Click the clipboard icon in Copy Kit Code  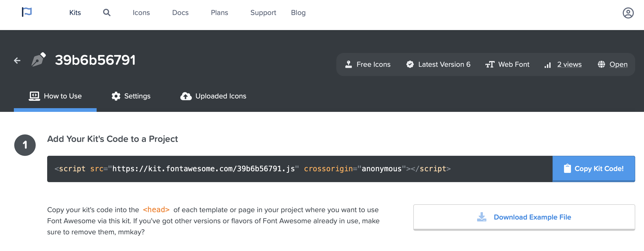(567, 169)
